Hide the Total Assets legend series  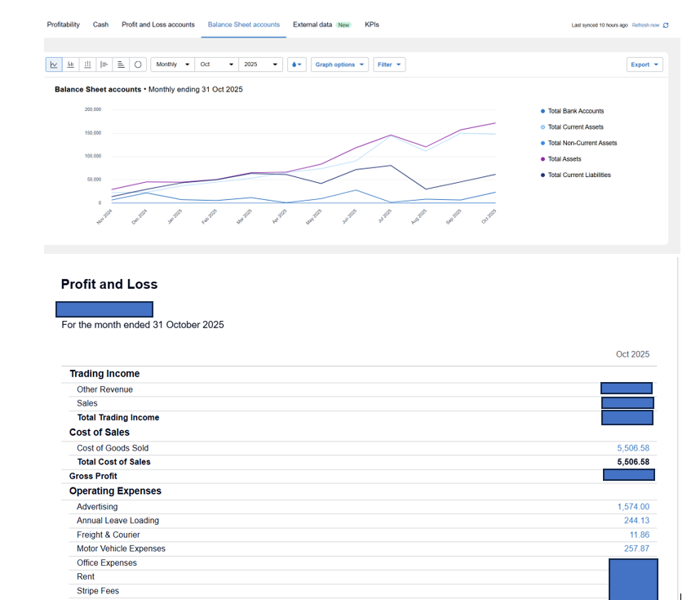[x=564, y=159]
